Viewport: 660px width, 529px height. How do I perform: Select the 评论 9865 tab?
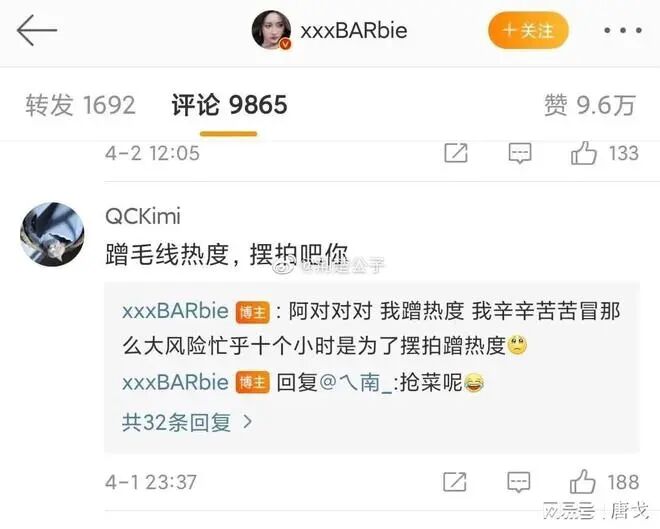pyautogui.click(x=229, y=105)
